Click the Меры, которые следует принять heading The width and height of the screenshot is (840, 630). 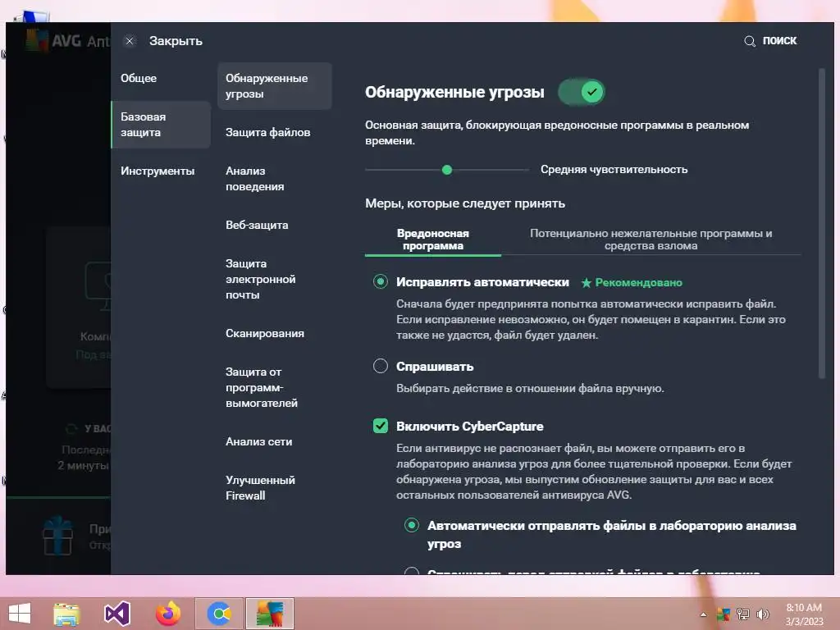tap(465, 203)
